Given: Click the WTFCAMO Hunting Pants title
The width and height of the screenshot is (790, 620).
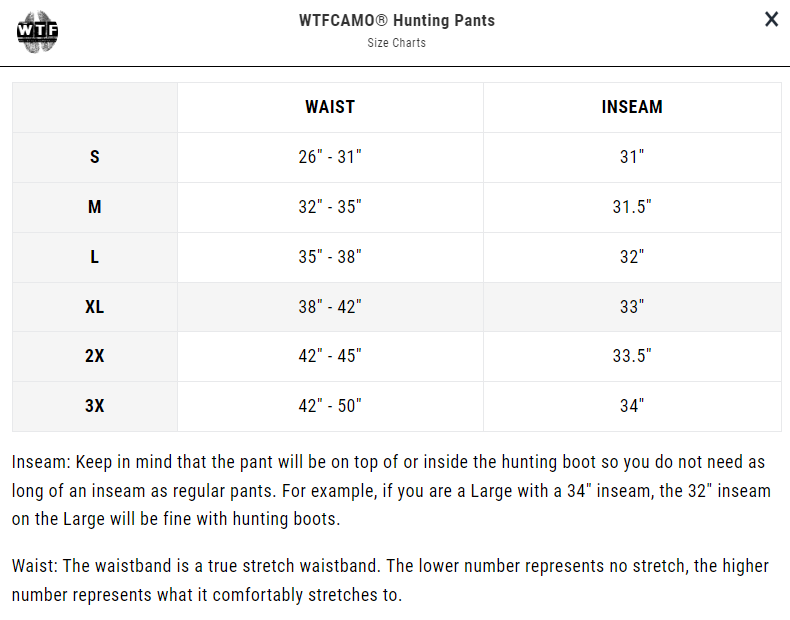Looking at the screenshot, I should (x=396, y=20).
